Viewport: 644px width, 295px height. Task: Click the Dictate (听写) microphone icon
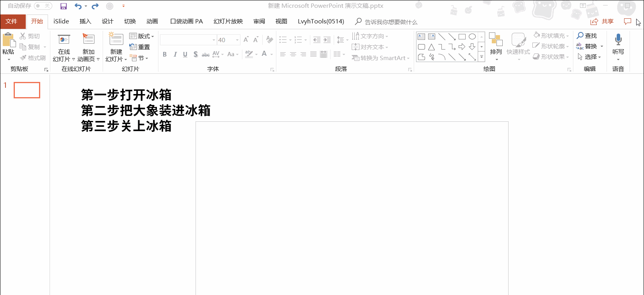coord(618,39)
